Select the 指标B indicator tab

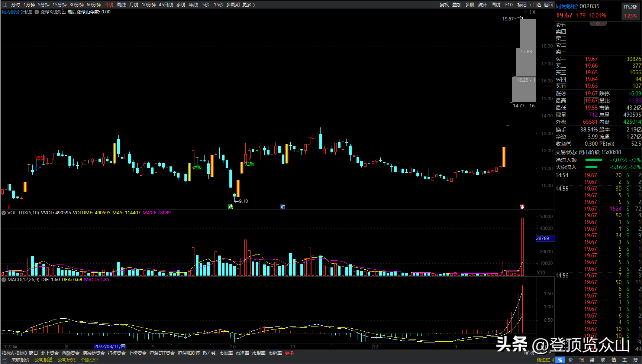click(x=21, y=353)
